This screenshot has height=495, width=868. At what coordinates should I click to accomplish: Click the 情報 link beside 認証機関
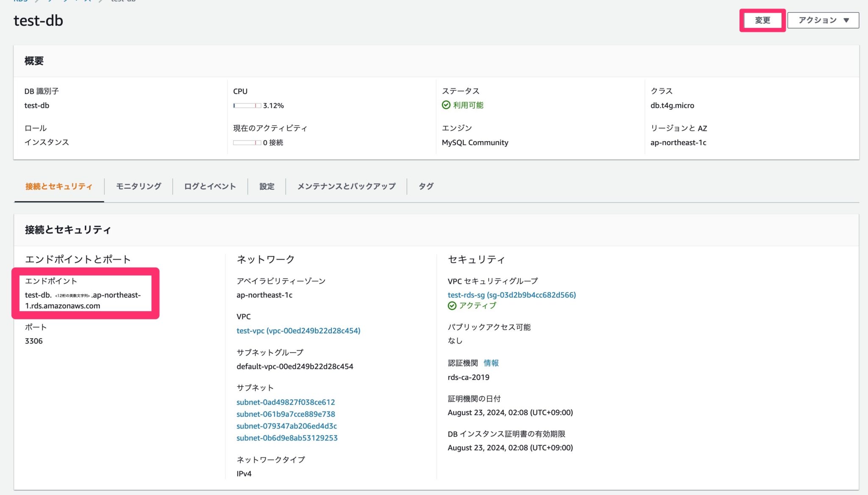[491, 363]
